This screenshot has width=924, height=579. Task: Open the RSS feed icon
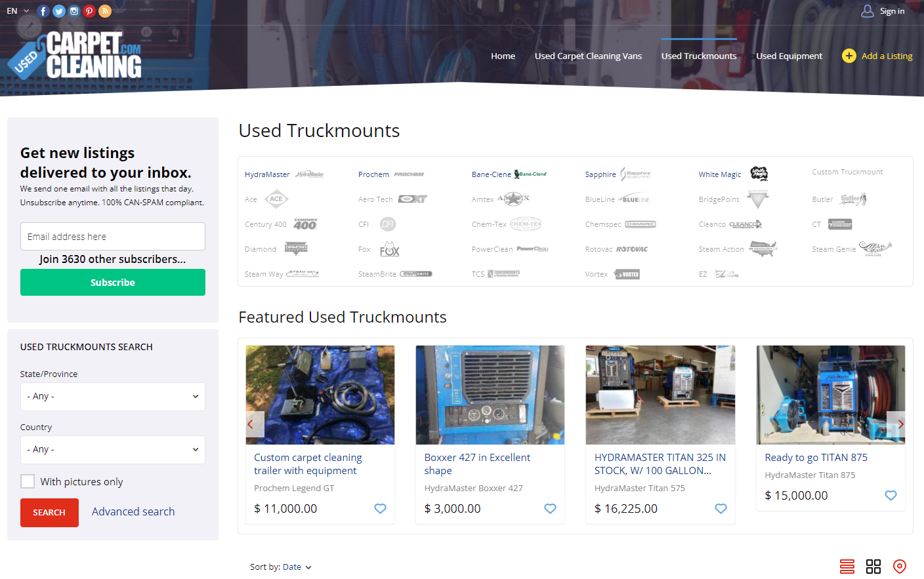click(105, 11)
